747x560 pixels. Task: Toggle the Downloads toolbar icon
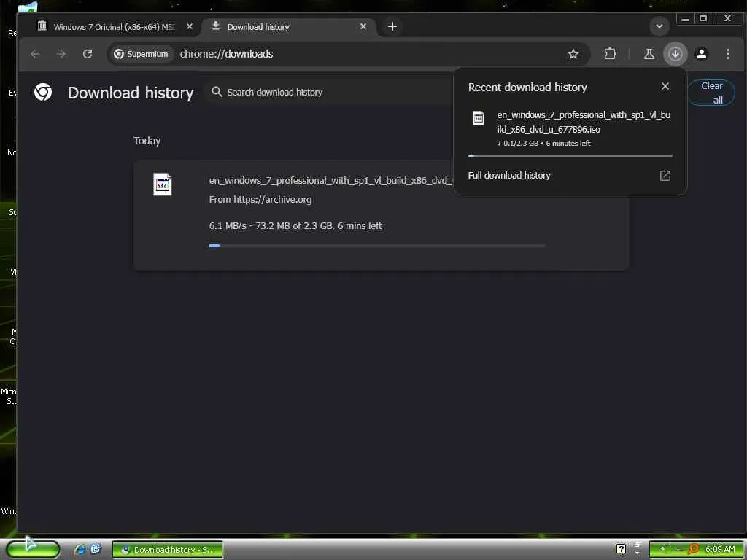pyautogui.click(x=675, y=54)
